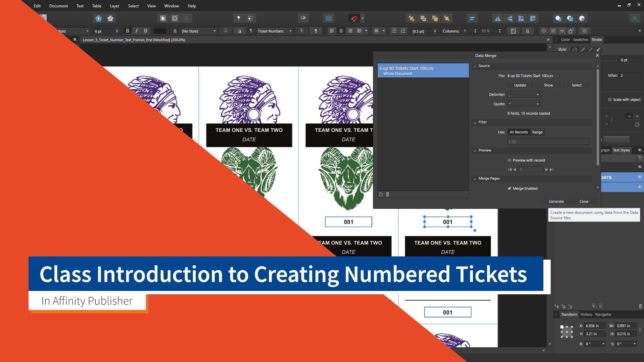Image resolution: width=644 pixels, height=362 pixels.
Task: Toggle the snapping magnet icon
Action: pos(354,18)
